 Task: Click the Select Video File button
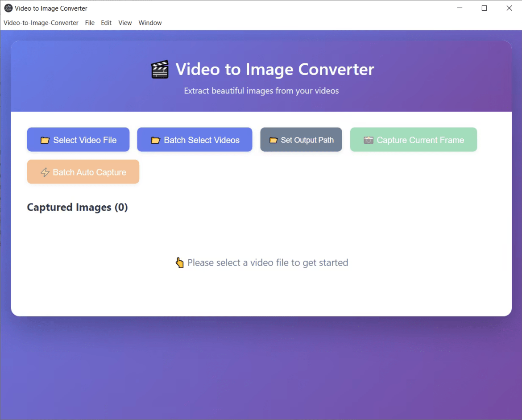point(78,140)
